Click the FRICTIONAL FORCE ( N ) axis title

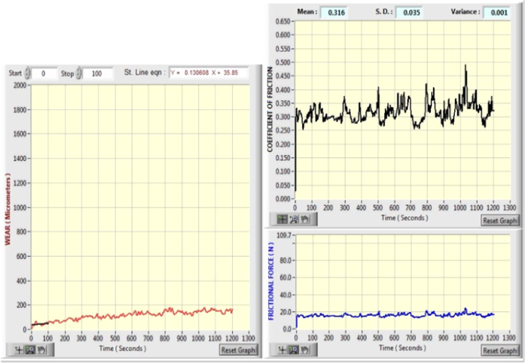click(x=271, y=281)
